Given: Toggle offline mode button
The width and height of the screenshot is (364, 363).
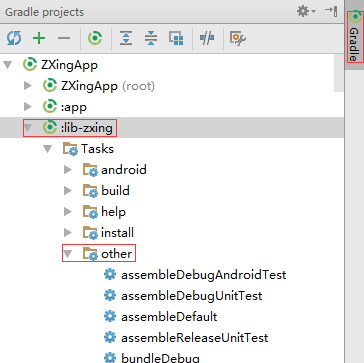Looking at the screenshot, I should click(207, 38).
